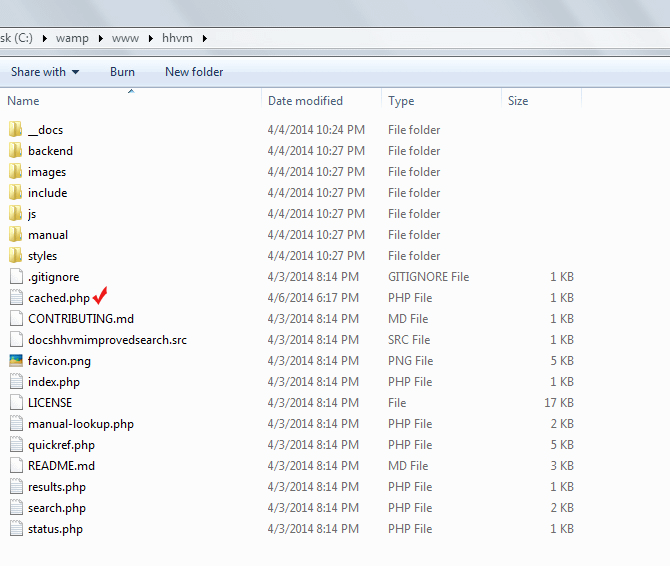Select the folder name manual
Viewport: 670px width, 566px height.
(48, 235)
